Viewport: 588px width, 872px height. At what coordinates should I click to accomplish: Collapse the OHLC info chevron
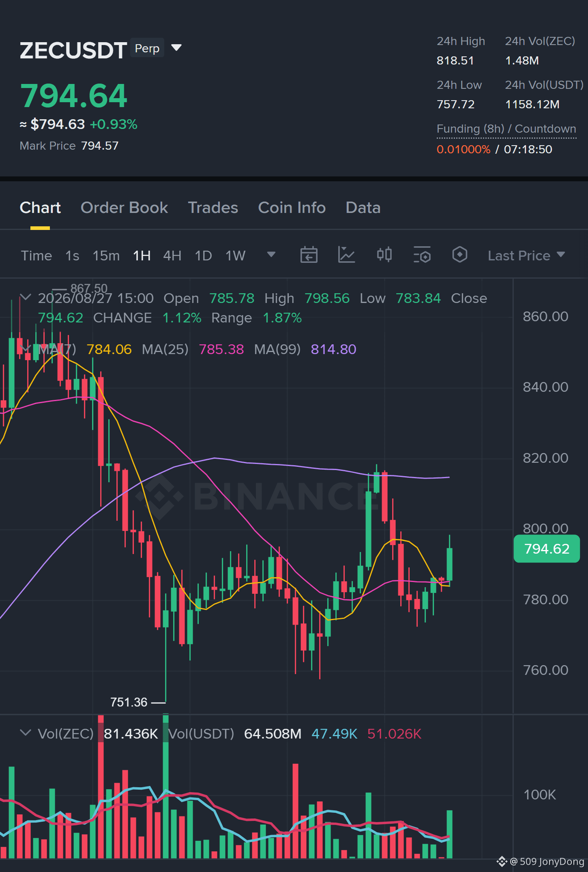pyautogui.click(x=26, y=298)
